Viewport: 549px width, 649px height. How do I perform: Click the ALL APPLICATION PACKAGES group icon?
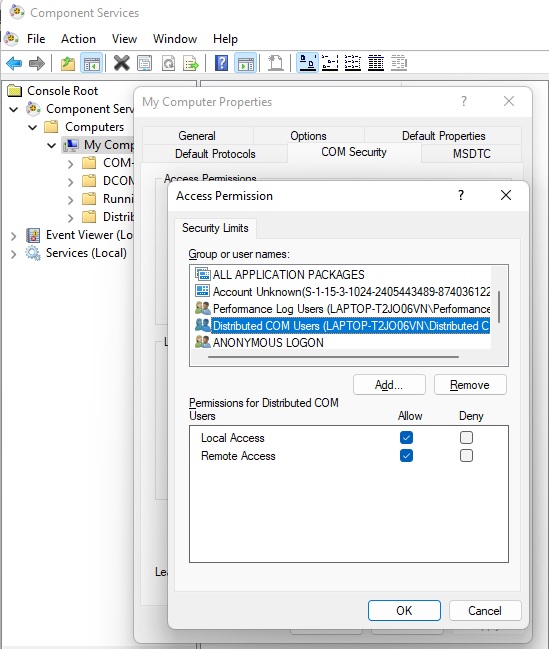click(202, 274)
